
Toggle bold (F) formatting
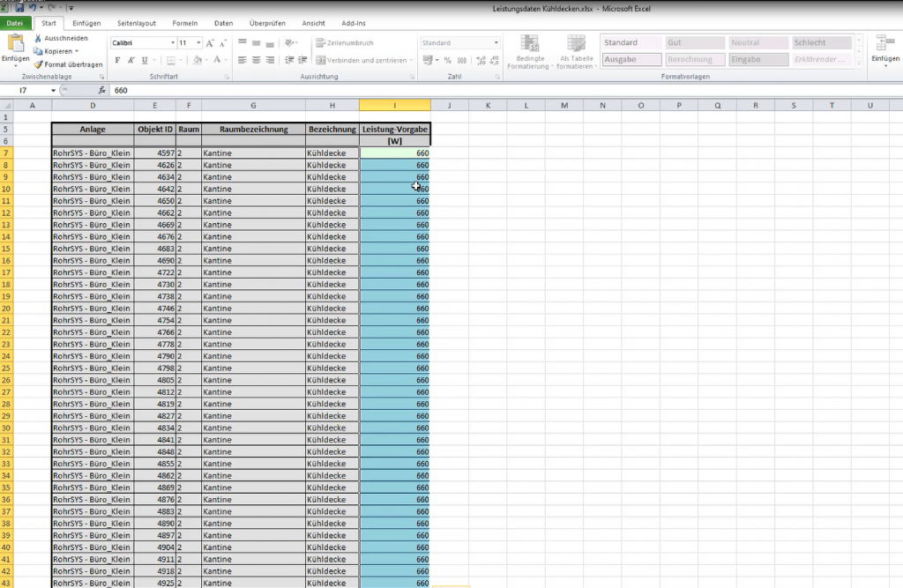(x=117, y=60)
